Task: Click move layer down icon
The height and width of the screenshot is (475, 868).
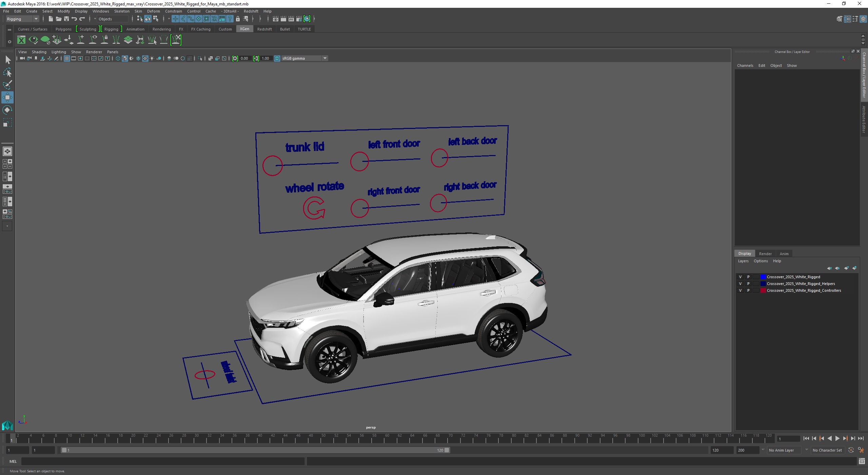Action: tap(837, 268)
